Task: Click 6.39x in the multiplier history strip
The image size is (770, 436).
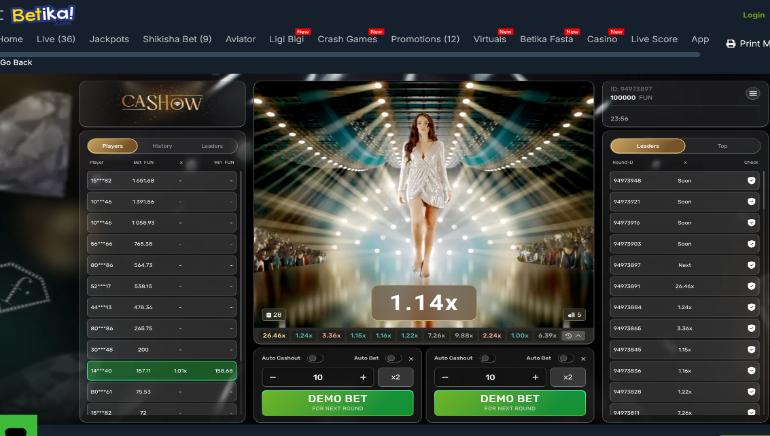Action: [x=547, y=335]
